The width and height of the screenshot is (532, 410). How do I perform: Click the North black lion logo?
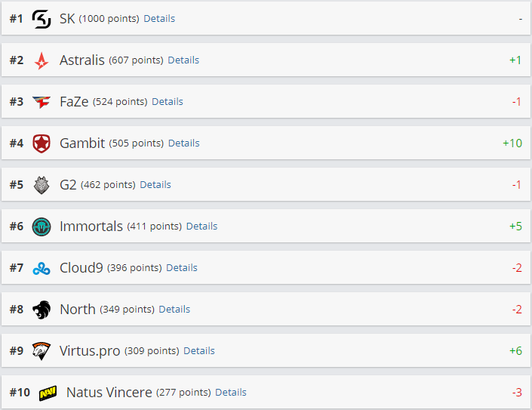pyautogui.click(x=42, y=310)
